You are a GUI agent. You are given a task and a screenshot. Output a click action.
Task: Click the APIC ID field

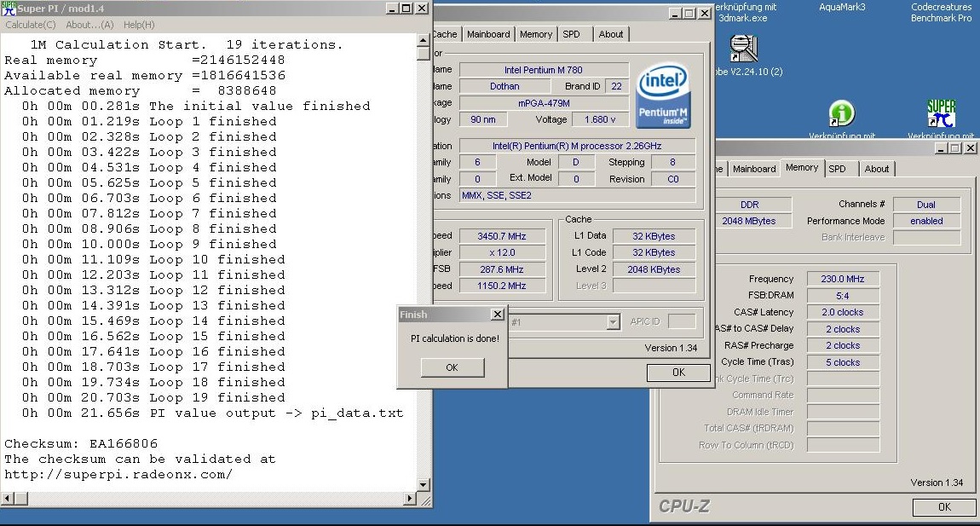coord(681,321)
